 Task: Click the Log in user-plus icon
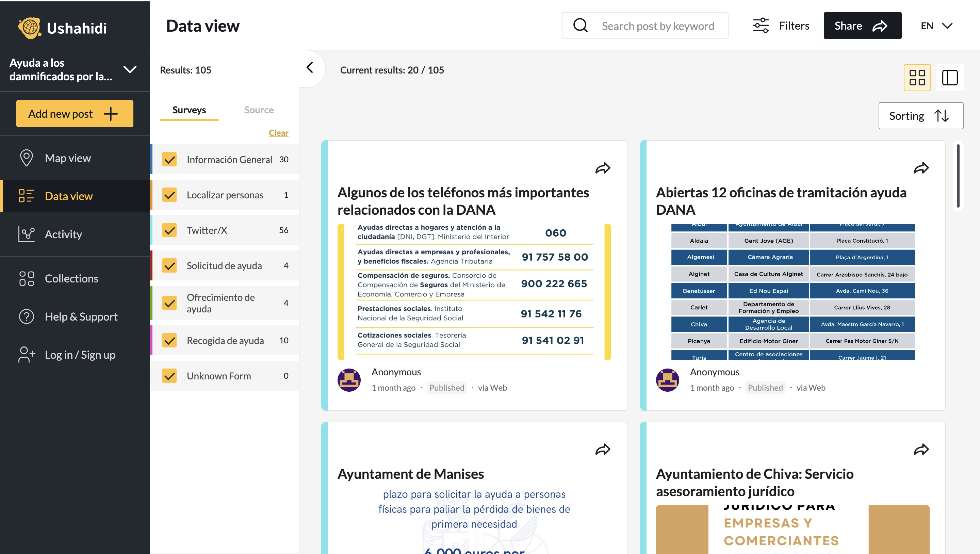point(27,355)
